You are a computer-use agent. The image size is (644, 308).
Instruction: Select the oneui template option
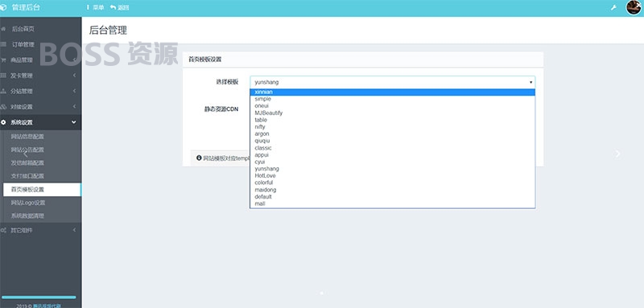392,106
